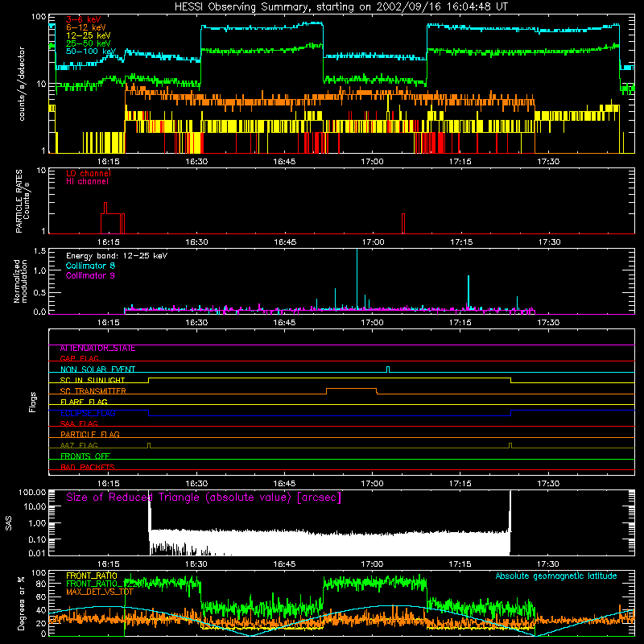The height and width of the screenshot is (644, 644).
Task: Click the 17:00 tick label under the particle rates panel
Action: pyautogui.click(x=373, y=242)
